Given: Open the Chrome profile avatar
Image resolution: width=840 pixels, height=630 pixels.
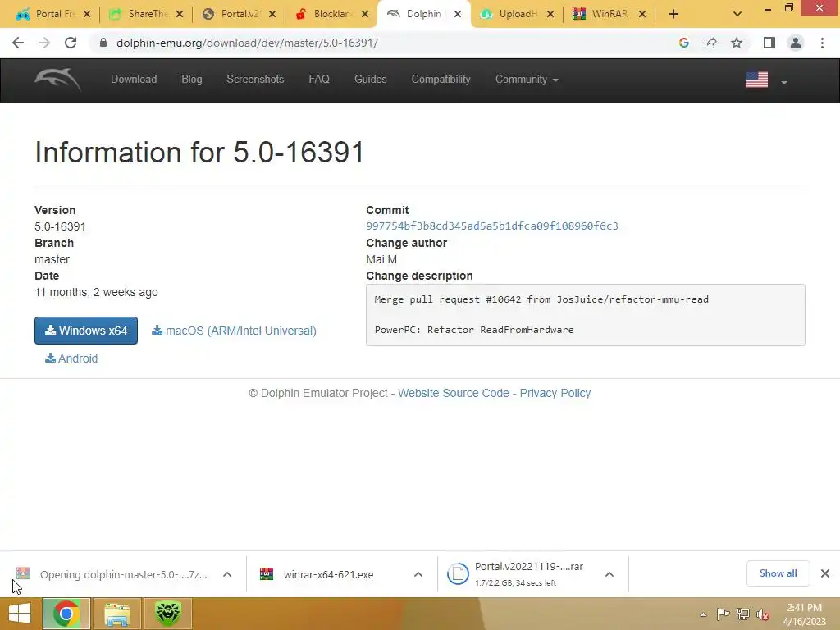Looking at the screenshot, I should coord(796,43).
